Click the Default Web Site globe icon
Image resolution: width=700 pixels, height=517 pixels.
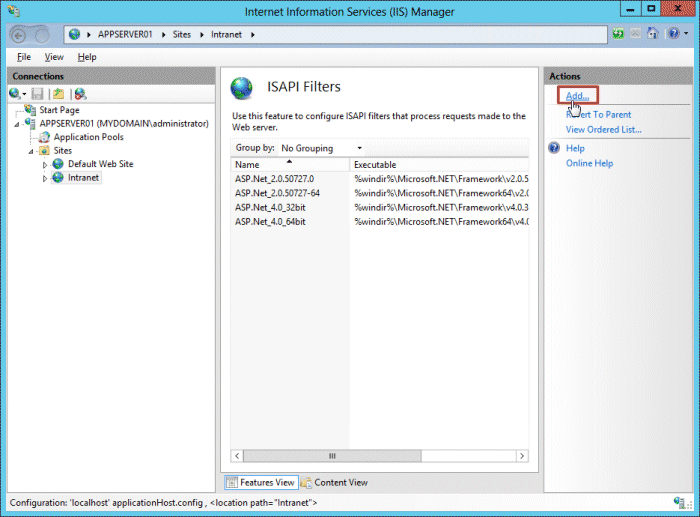58,164
